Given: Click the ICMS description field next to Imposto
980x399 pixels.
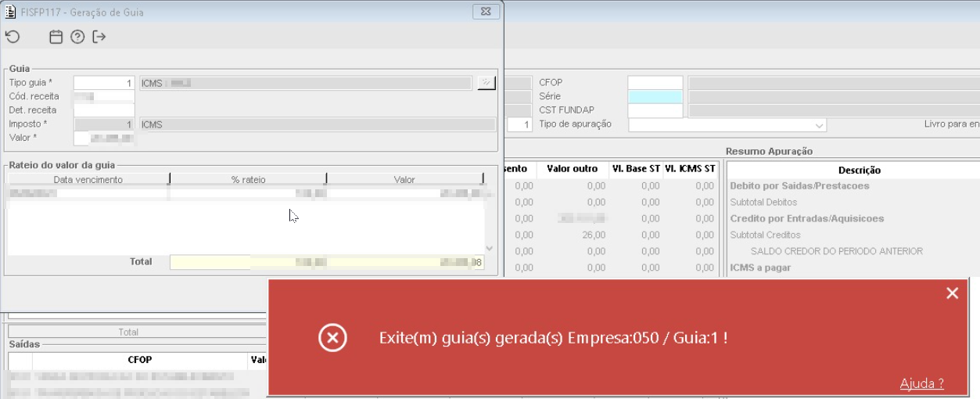Looking at the screenshot, I should (x=317, y=124).
